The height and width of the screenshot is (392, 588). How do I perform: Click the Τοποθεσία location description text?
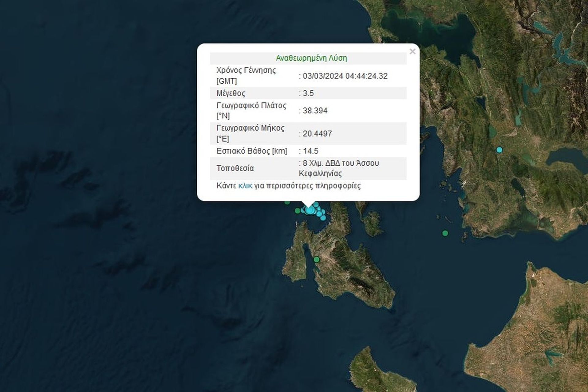click(339, 168)
